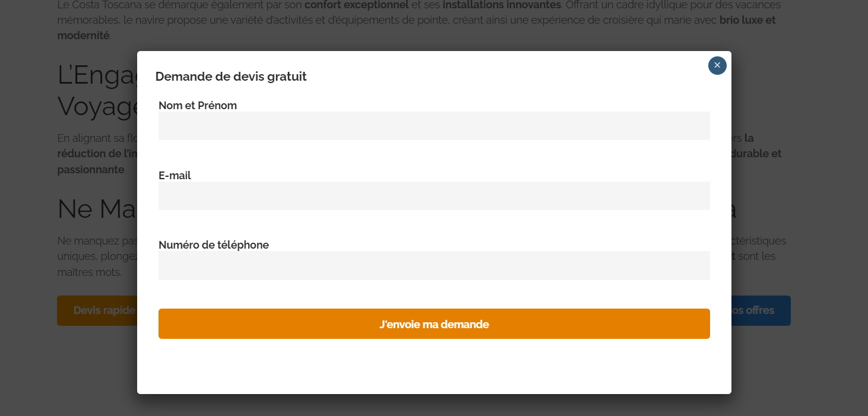Screen dimensions: 868x416
Task: Click the bold installations innovantes text
Action: tap(502, 5)
